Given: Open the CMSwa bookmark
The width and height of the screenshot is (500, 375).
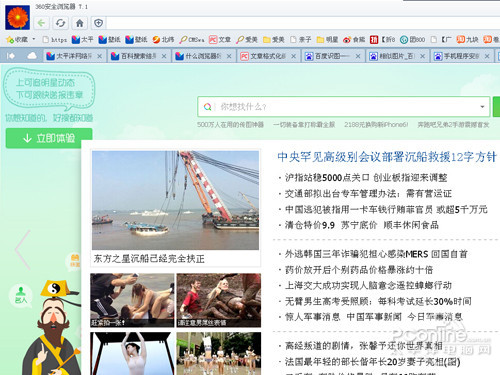Looking at the screenshot, I should pyautogui.click(x=192, y=40).
